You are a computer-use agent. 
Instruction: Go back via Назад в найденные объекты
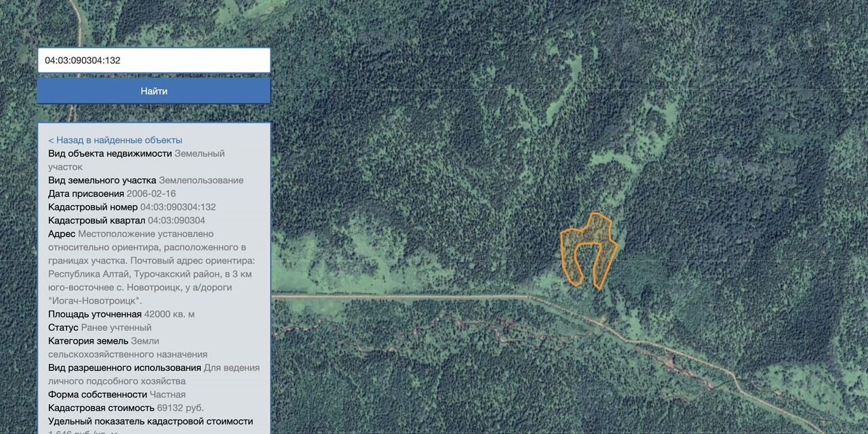(x=115, y=140)
